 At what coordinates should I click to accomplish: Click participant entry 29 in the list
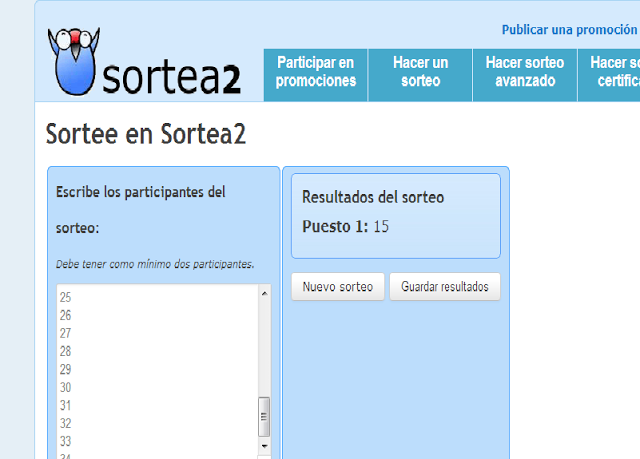pyautogui.click(x=65, y=369)
